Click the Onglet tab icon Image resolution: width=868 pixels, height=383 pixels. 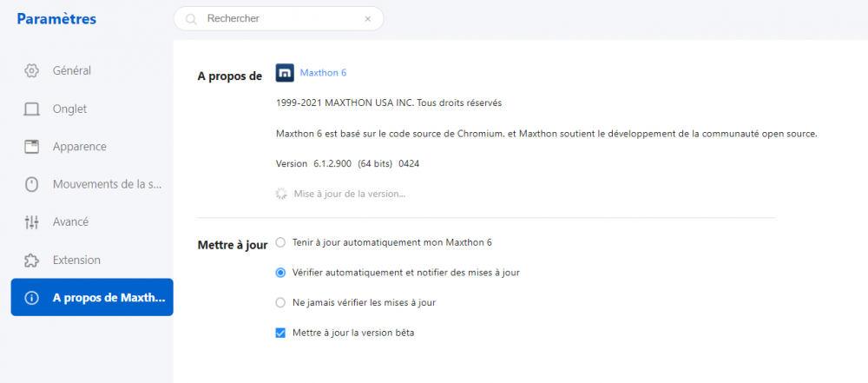pyautogui.click(x=32, y=109)
